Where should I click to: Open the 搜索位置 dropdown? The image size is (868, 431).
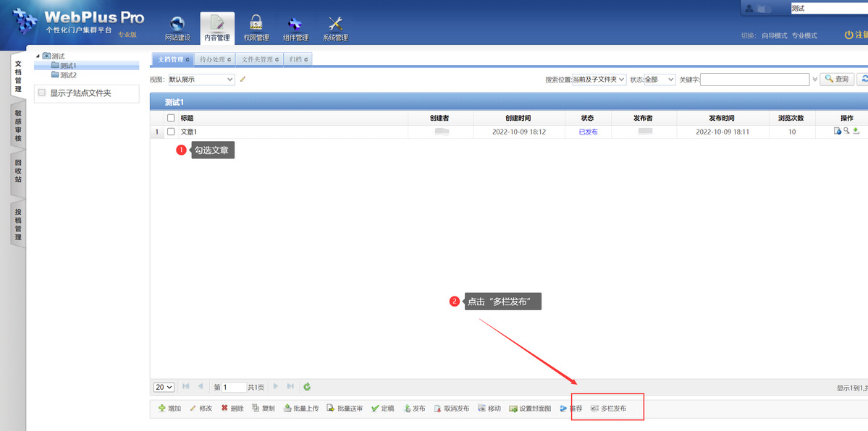[598, 80]
